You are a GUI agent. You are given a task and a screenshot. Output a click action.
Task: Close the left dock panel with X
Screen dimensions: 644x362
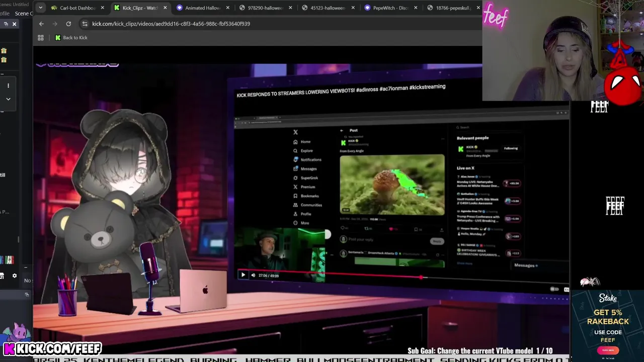click(x=14, y=24)
